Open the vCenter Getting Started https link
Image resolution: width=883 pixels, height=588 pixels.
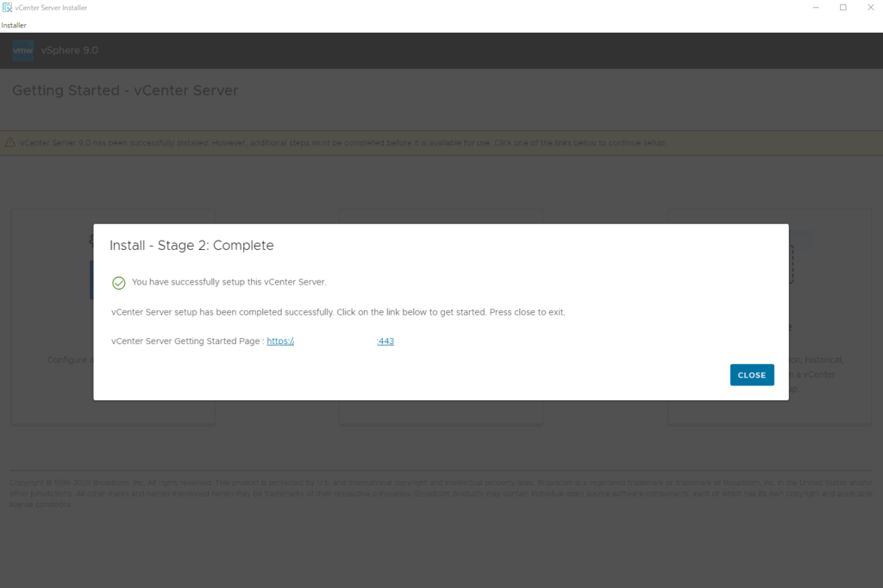click(280, 341)
